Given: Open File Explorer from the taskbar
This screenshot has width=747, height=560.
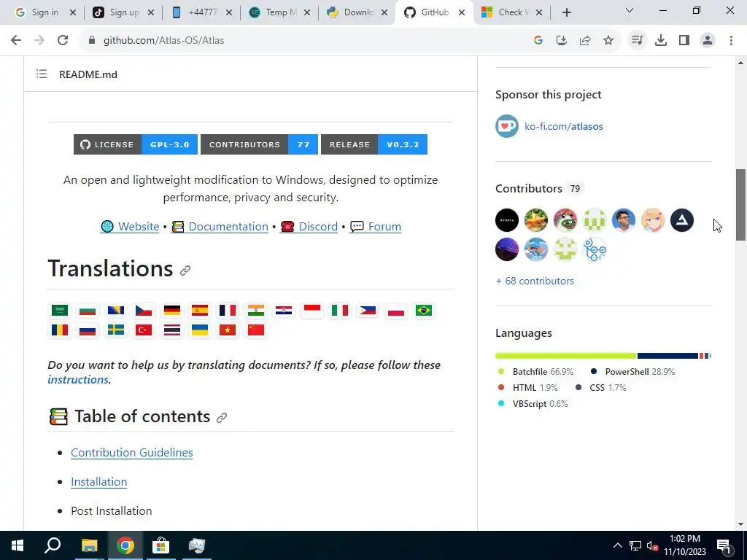Looking at the screenshot, I should 89,545.
